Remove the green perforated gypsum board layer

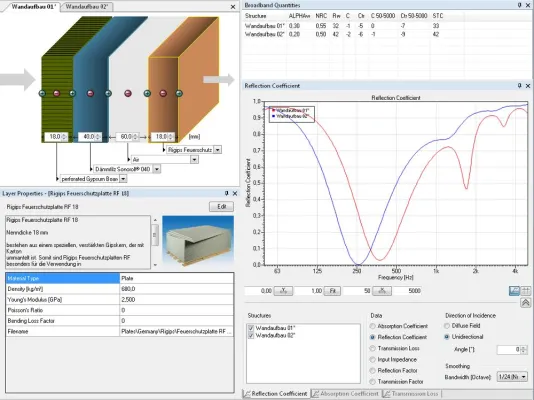coord(57,93)
